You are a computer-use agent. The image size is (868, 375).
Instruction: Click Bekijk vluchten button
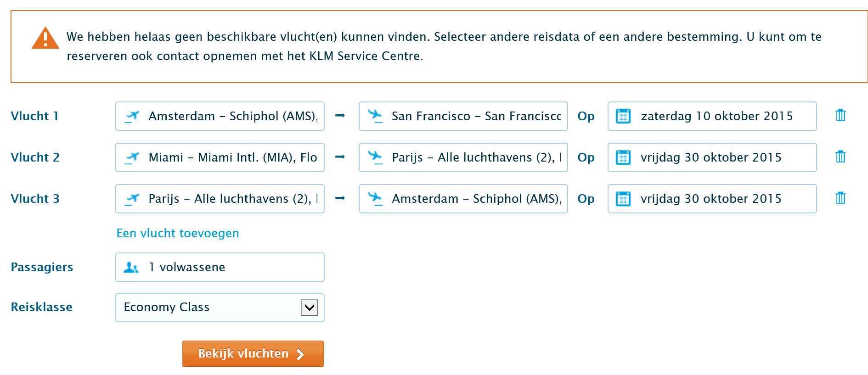253,354
